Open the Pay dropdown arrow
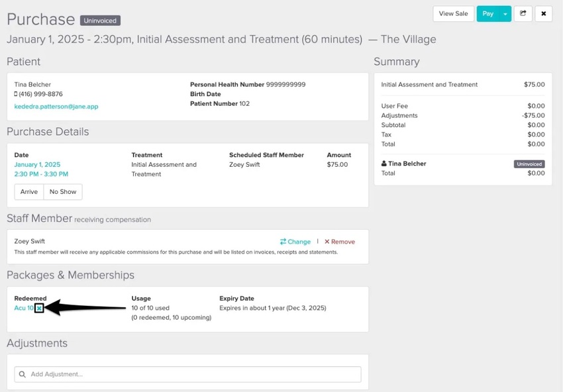This screenshot has height=392, width=563. (x=505, y=14)
